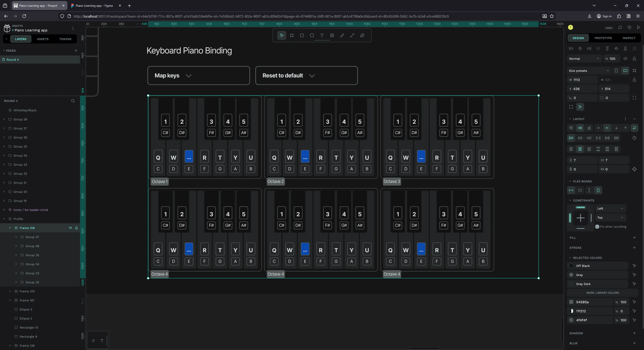Open the version history icon top right
The width and height of the screenshot is (644, 350).
[630, 27]
